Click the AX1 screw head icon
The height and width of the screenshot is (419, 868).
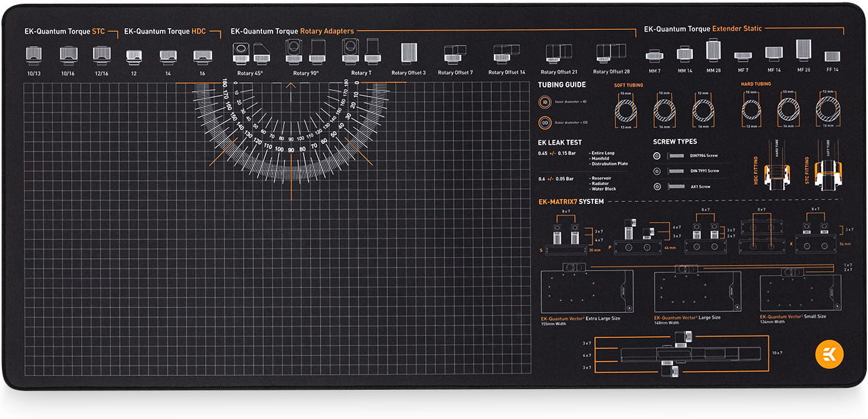(657, 186)
